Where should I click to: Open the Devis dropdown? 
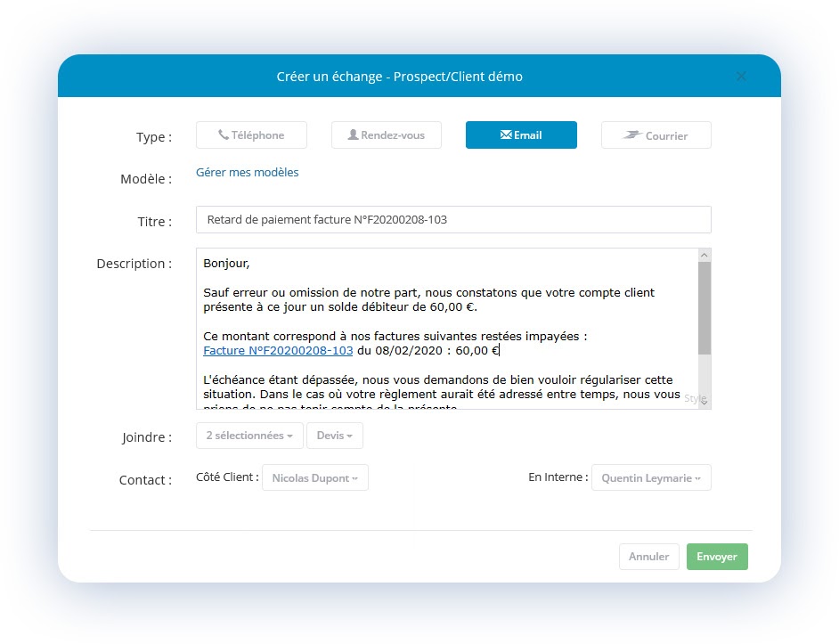tap(335, 436)
